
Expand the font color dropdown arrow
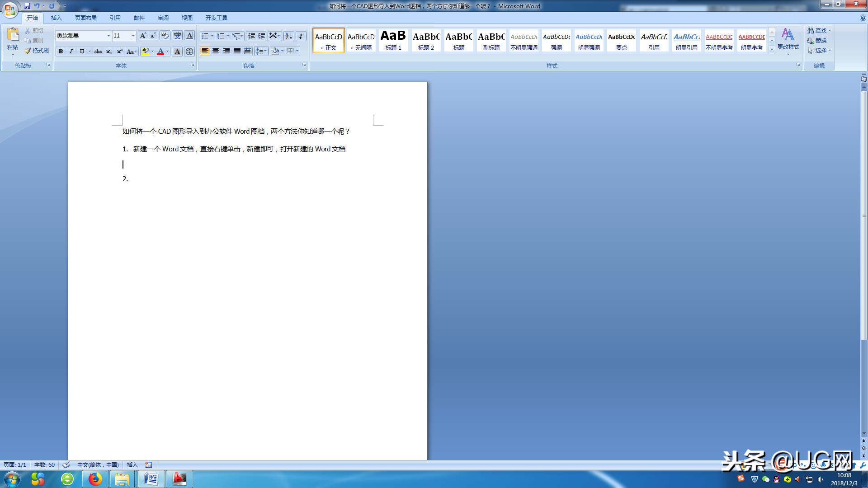point(167,52)
